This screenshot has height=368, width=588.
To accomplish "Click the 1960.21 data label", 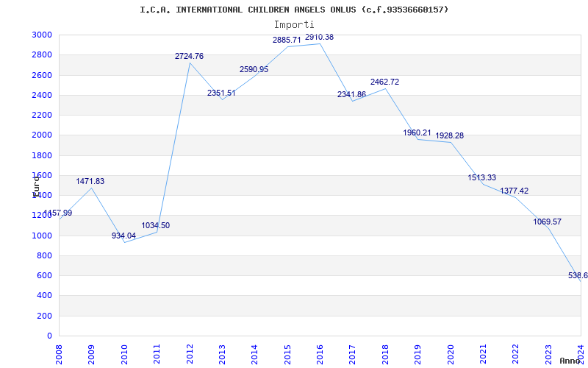I will coord(417,132).
